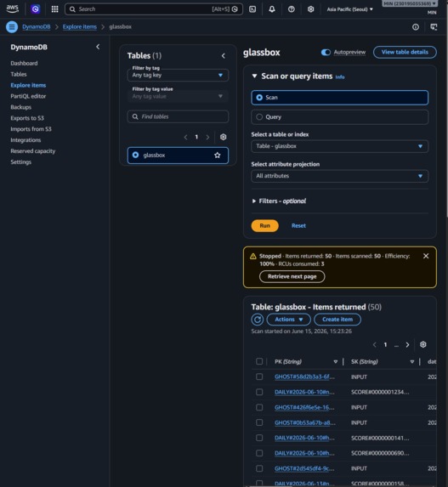This screenshot has height=487, width=448.
Task: Open Amazon Q assistant icon
Action: tap(36, 9)
